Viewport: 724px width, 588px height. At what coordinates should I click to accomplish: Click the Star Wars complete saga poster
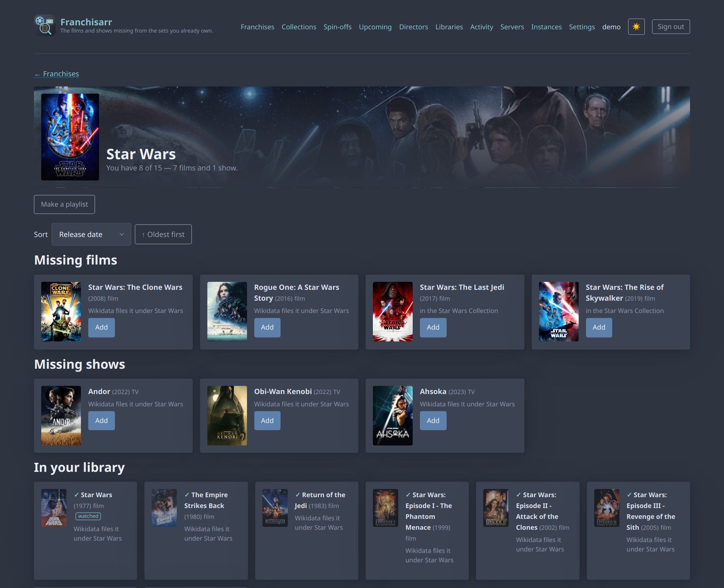click(x=70, y=137)
